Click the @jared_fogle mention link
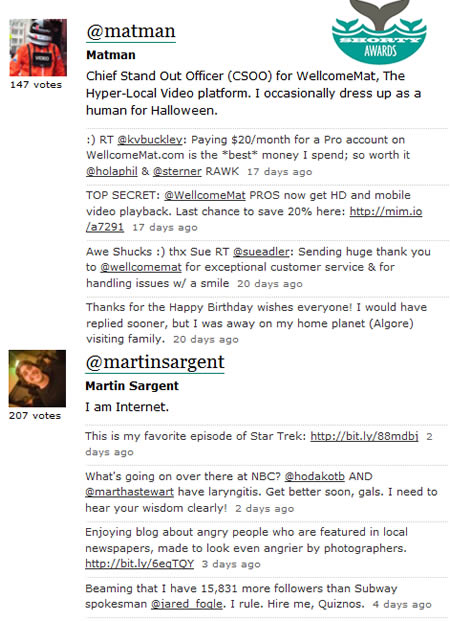Image resolution: width=450 pixels, height=621 pixels. (187, 604)
